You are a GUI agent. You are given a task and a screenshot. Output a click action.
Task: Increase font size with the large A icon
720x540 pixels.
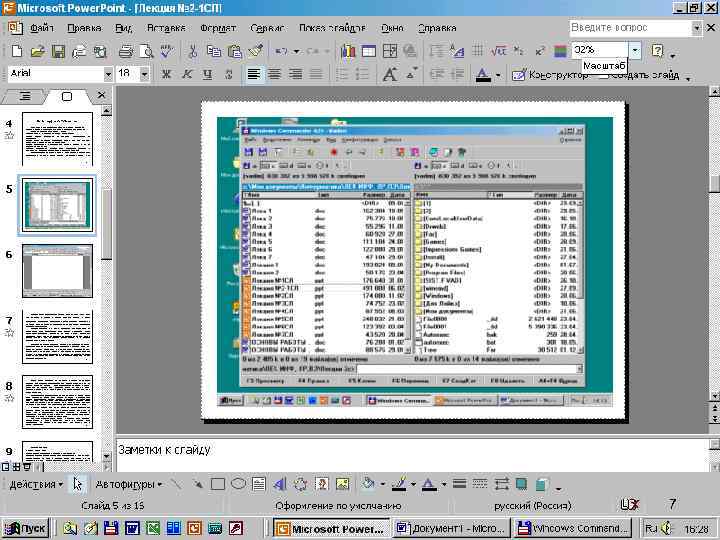[390, 74]
